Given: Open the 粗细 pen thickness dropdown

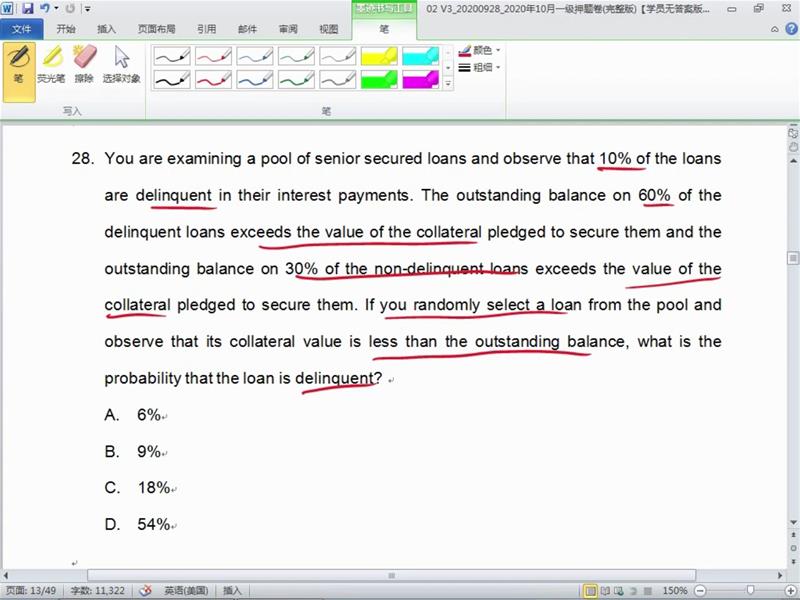Looking at the screenshot, I should [x=479, y=67].
